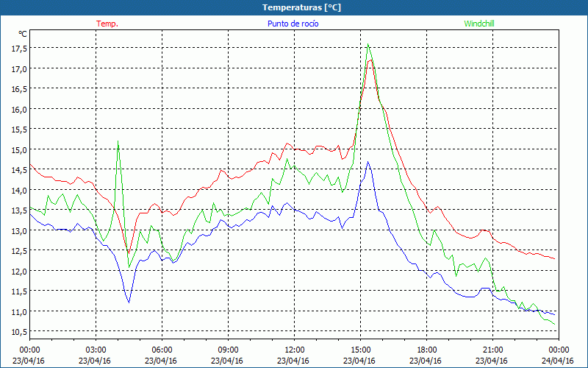Viewport: 588px width, 368px height.
Task: Click the 15,5 y-axis value
Action: [20, 130]
